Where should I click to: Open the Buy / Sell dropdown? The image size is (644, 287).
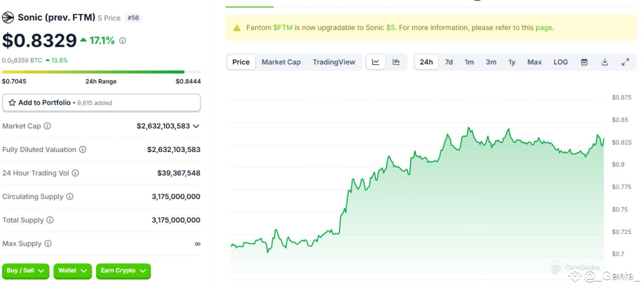[26, 271]
